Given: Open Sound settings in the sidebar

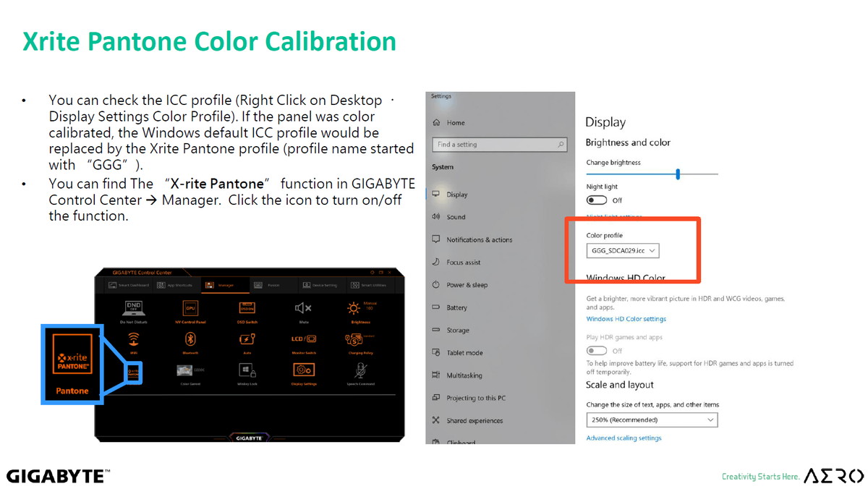Looking at the screenshot, I should (448, 217).
